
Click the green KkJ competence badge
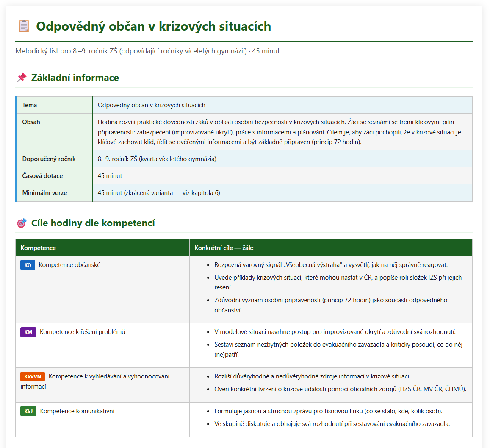pyautogui.click(x=28, y=411)
